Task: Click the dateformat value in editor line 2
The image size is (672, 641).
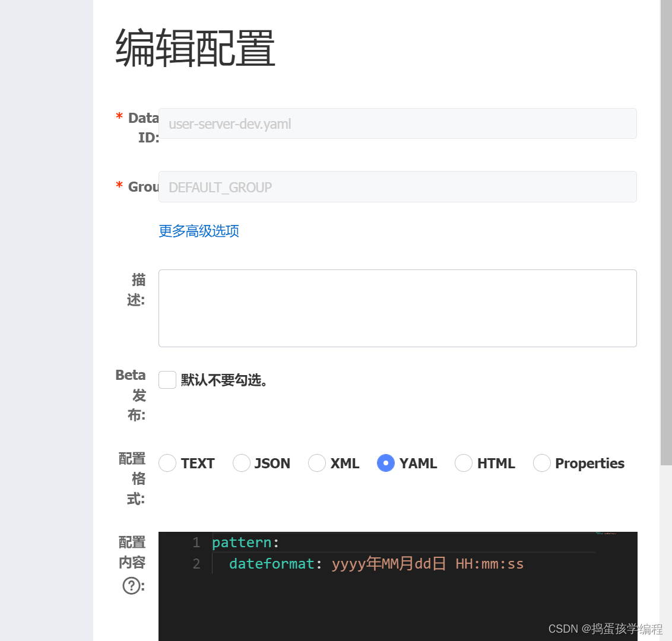Action: [x=427, y=563]
